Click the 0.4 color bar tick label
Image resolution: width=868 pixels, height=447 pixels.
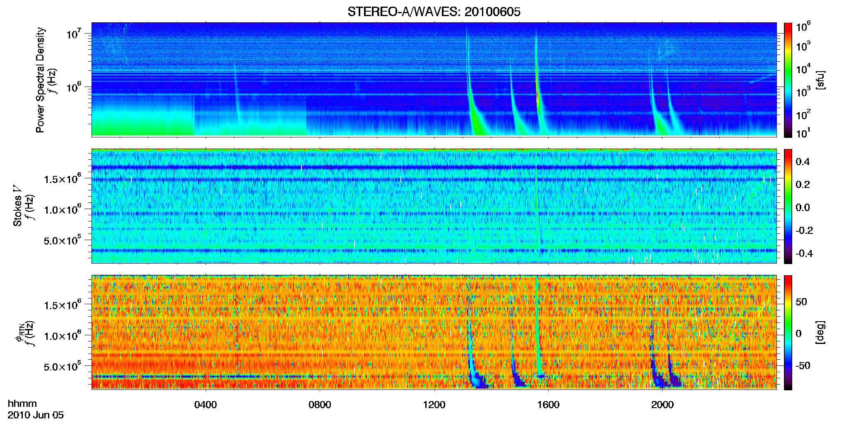click(803, 162)
